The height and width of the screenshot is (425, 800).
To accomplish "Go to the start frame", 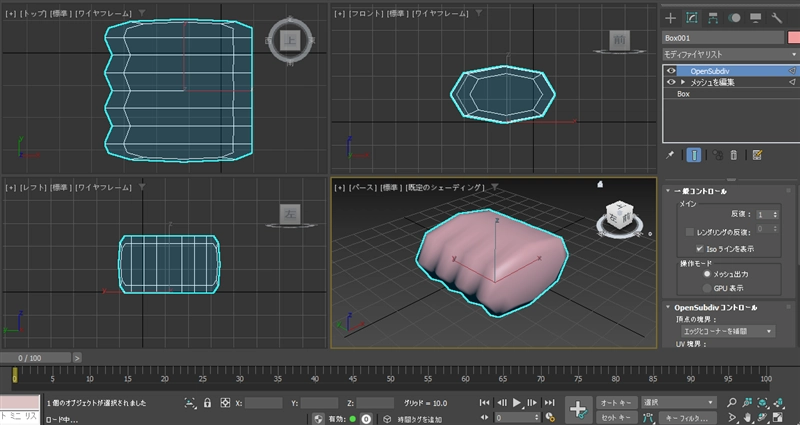I will click(485, 403).
